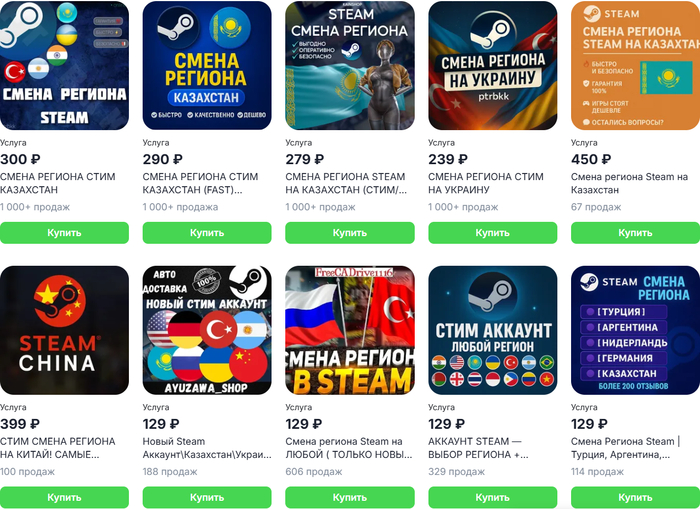The width and height of the screenshot is (700, 509).
Task: Buy the 399 ₽ China region change
Action: coord(64,497)
